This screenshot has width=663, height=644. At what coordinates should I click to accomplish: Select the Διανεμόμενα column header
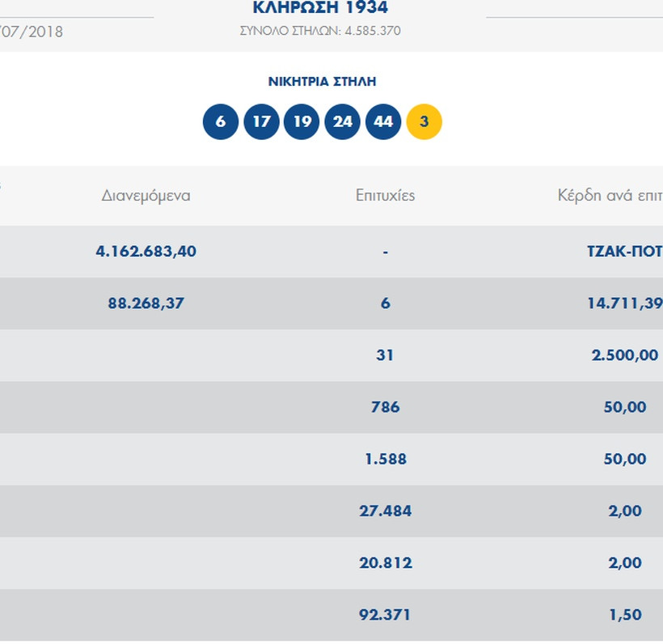[x=146, y=196]
